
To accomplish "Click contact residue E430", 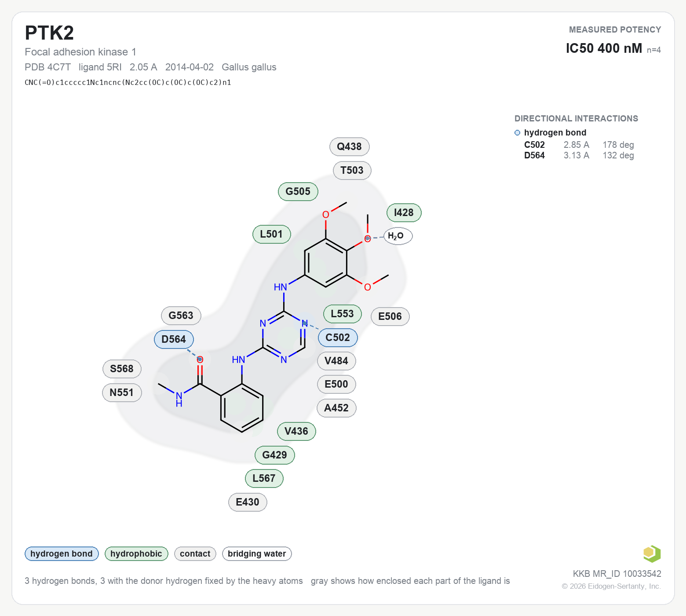I will [x=248, y=502].
